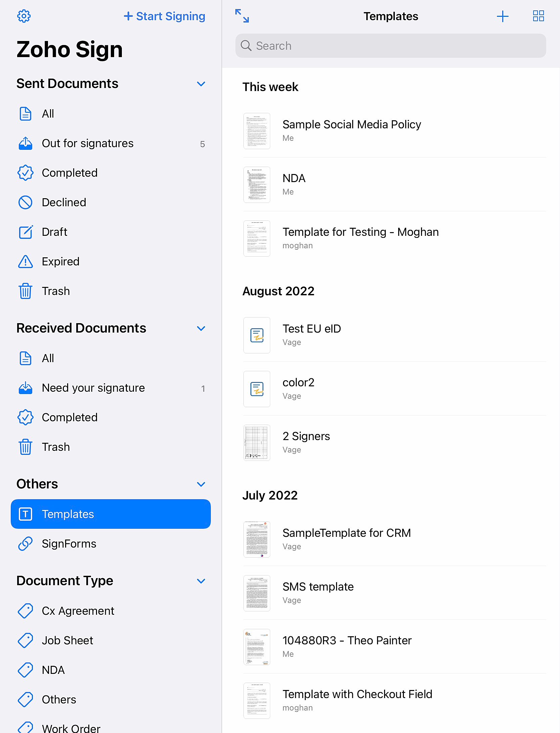This screenshot has height=733, width=560.
Task: Click the Cx Agreement tag icon
Action: pos(26,611)
